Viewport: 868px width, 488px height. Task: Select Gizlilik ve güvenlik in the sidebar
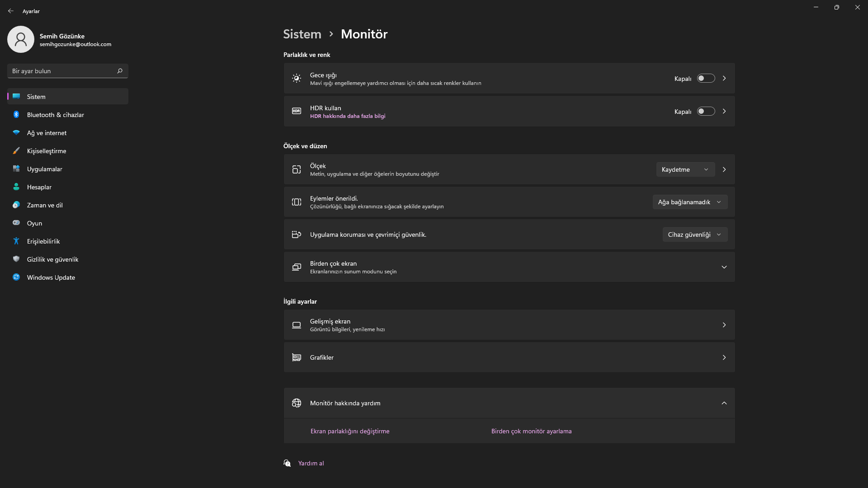(x=52, y=259)
